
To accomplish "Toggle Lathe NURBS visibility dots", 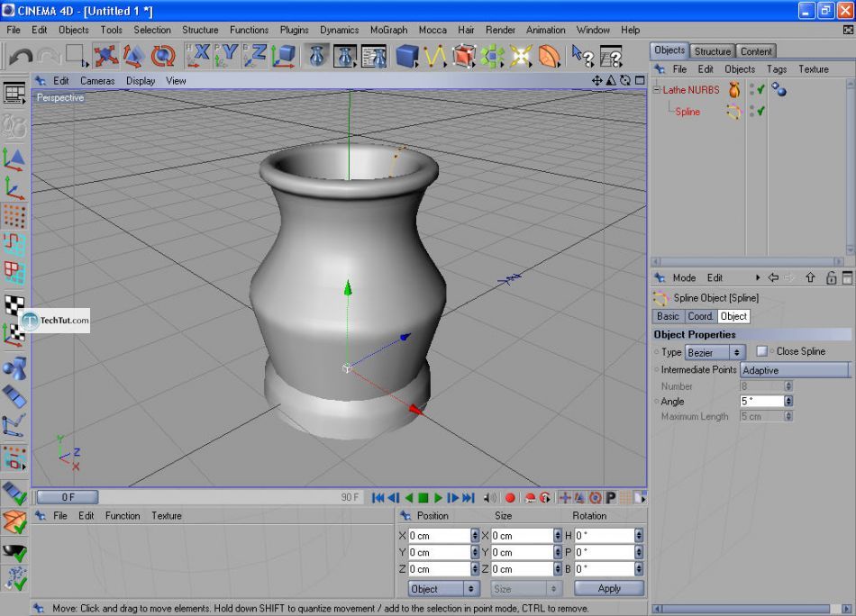I will click(x=751, y=89).
